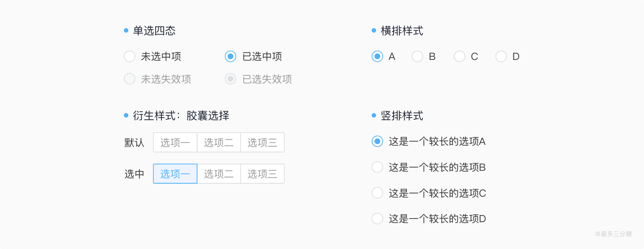
Task: Select 这是一个较长的选项D radio
Action: 377,219
